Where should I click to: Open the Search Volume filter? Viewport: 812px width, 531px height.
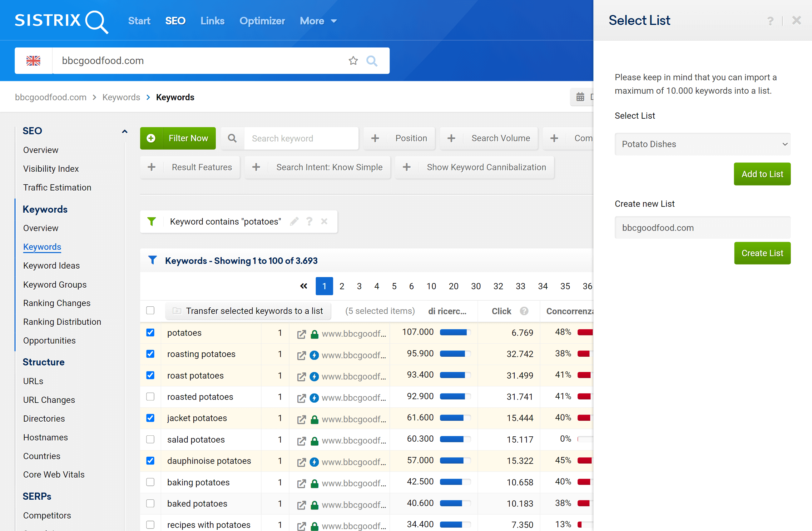click(488, 138)
